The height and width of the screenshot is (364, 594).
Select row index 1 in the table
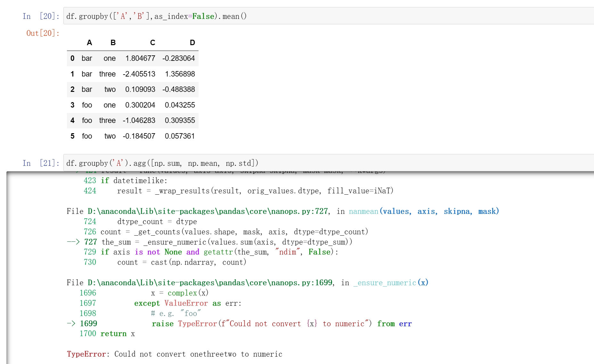pyautogui.click(x=72, y=74)
